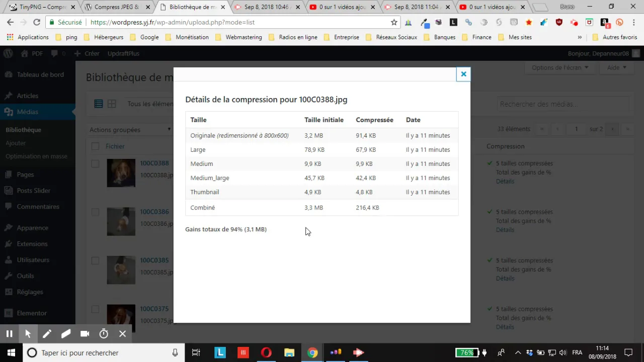The width and height of the screenshot is (644, 362).
Task: Switch to grid view in media library
Action: pyautogui.click(x=112, y=104)
